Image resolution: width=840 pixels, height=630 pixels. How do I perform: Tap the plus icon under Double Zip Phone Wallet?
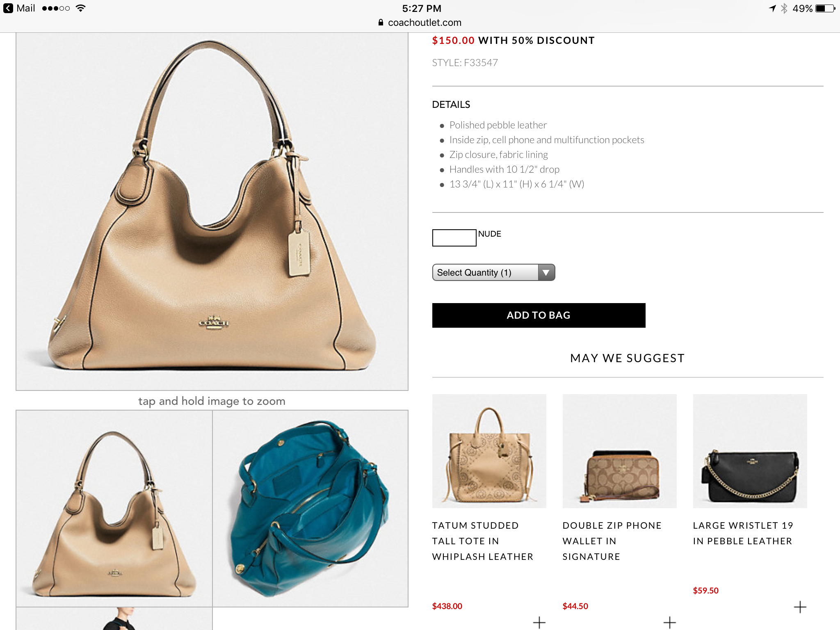pyautogui.click(x=669, y=623)
